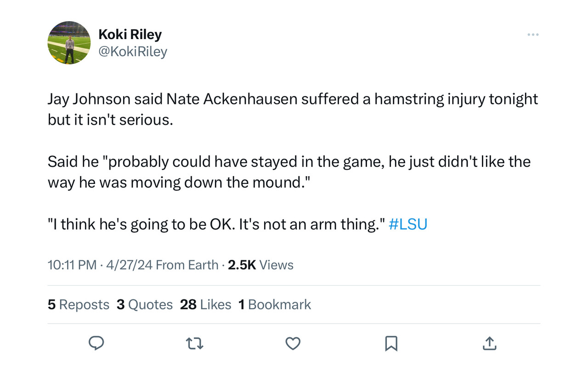Image resolution: width=588 pixels, height=367 pixels.
Task: Open the three-dot more options menu
Action: (x=533, y=35)
